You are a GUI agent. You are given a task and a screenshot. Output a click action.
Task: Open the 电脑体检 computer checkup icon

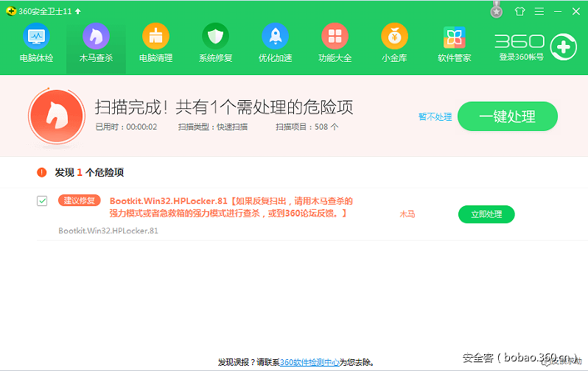click(x=35, y=37)
